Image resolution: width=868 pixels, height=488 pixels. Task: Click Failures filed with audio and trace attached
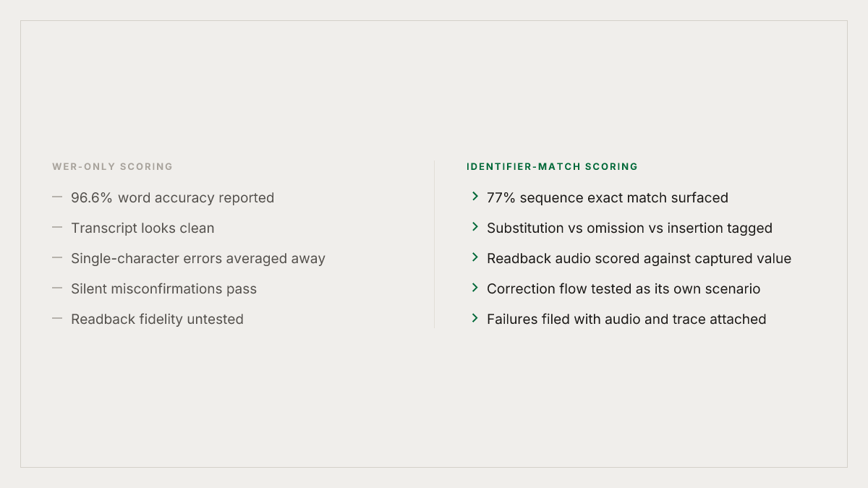[626, 319]
